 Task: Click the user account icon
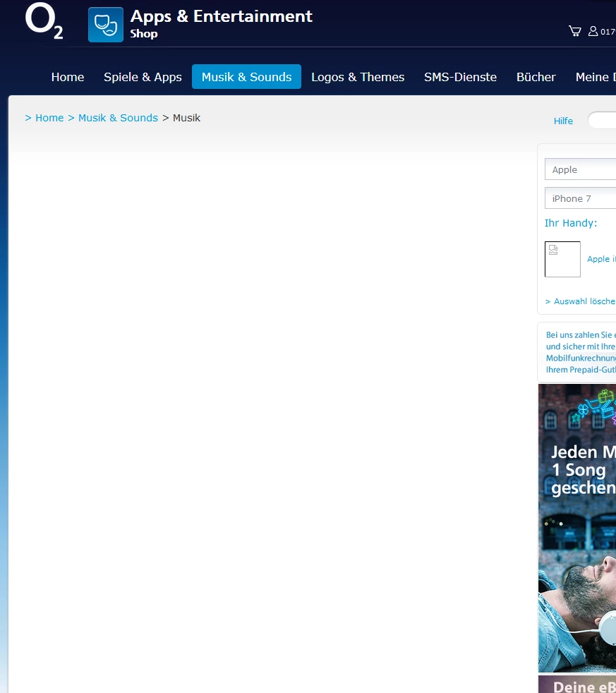pos(593,31)
